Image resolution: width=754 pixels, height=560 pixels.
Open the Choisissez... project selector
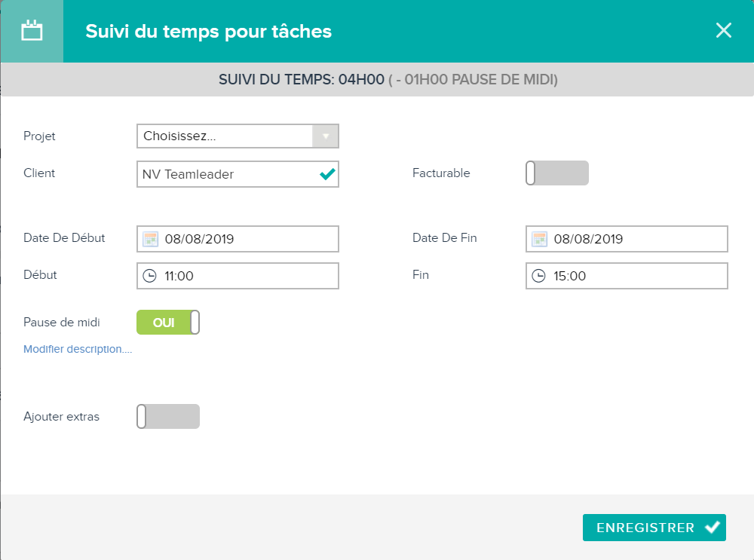coord(238,136)
